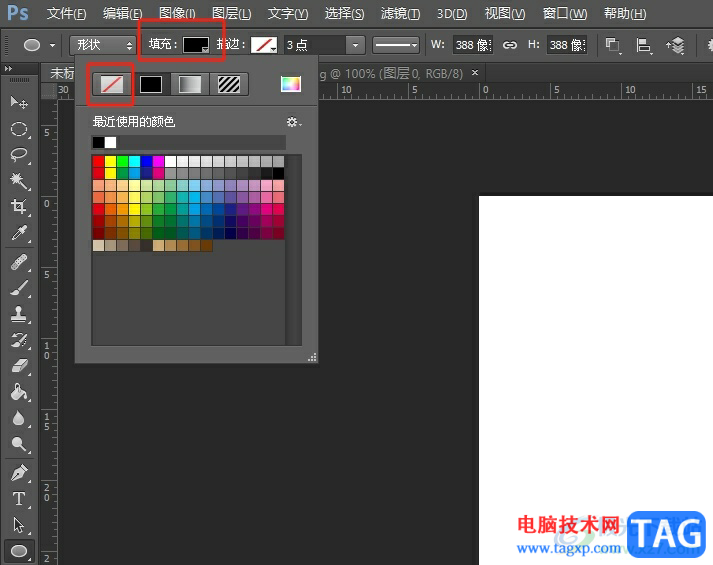Click the swatches popup resize grip
Image resolution: width=713 pixels, height=565 pixels.
312,357
